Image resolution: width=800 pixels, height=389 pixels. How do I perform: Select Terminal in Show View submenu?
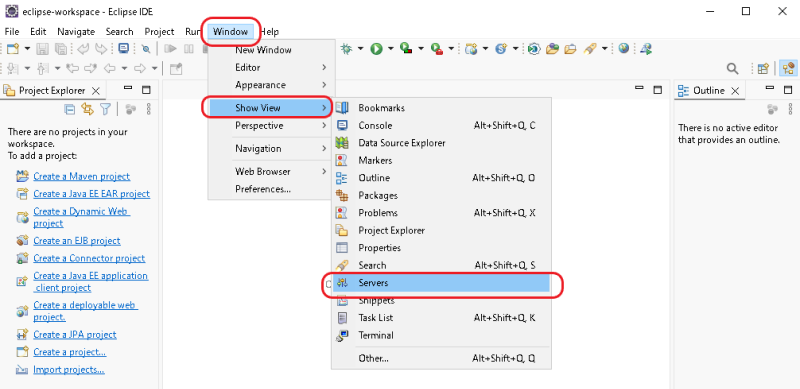(x=442, y=335)
